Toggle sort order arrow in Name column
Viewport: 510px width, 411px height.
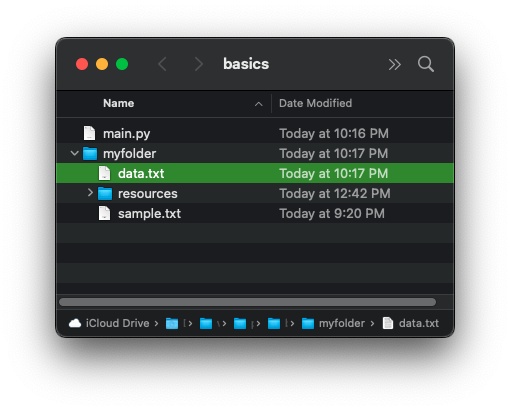258,104
